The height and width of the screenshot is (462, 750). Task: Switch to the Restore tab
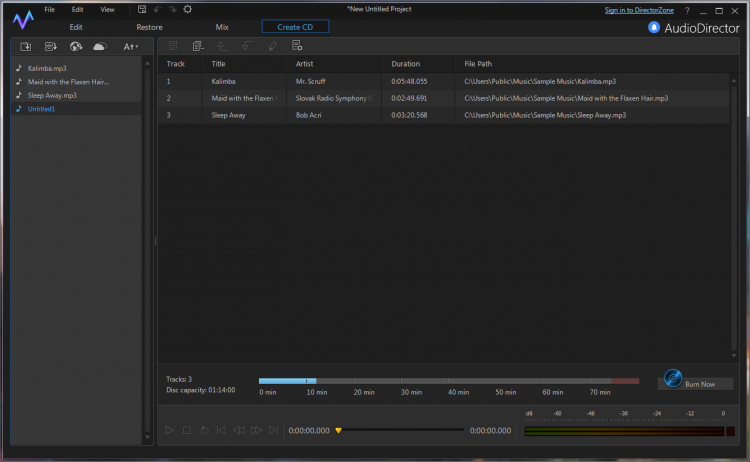(149, 27)
